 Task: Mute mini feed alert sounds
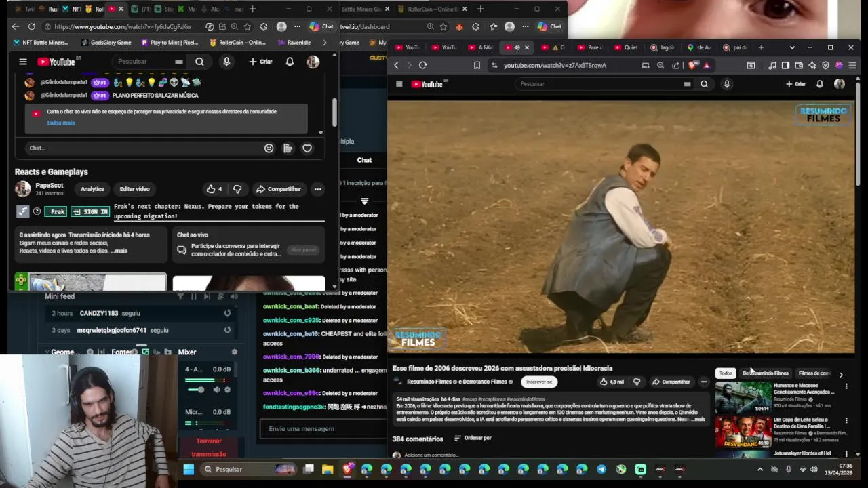pos(234,296)
